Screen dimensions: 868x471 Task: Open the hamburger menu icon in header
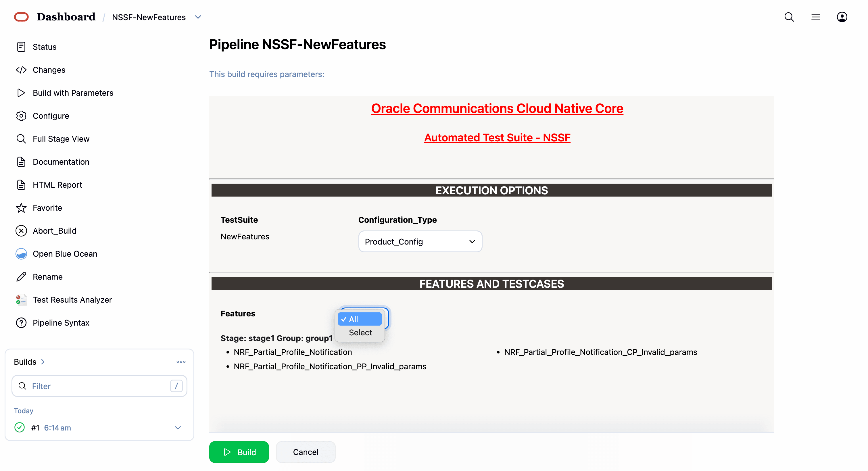(x=815, y=17)
